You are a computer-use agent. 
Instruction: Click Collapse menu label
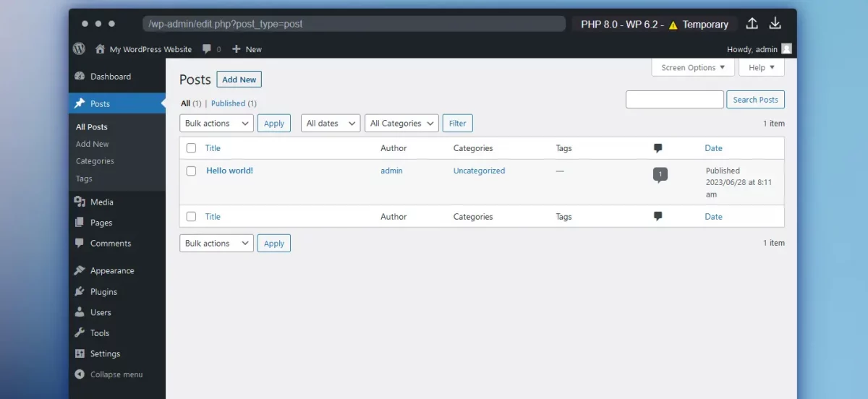116,374
